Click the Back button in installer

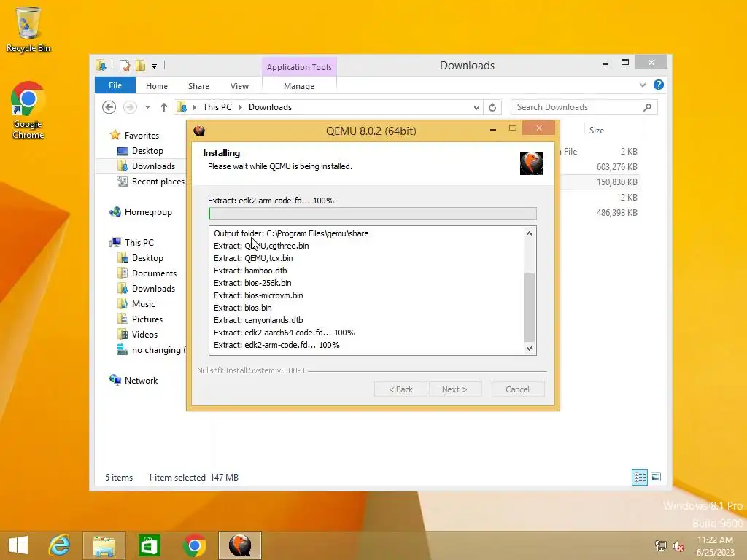click(x=400, y=389)
